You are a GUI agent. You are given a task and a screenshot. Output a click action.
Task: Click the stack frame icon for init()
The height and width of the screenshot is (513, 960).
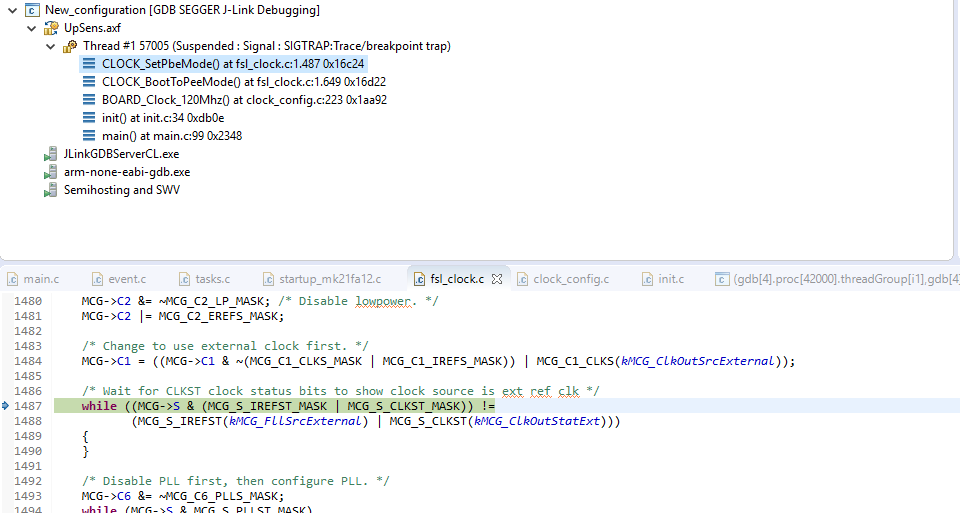(x=89, y=118)
